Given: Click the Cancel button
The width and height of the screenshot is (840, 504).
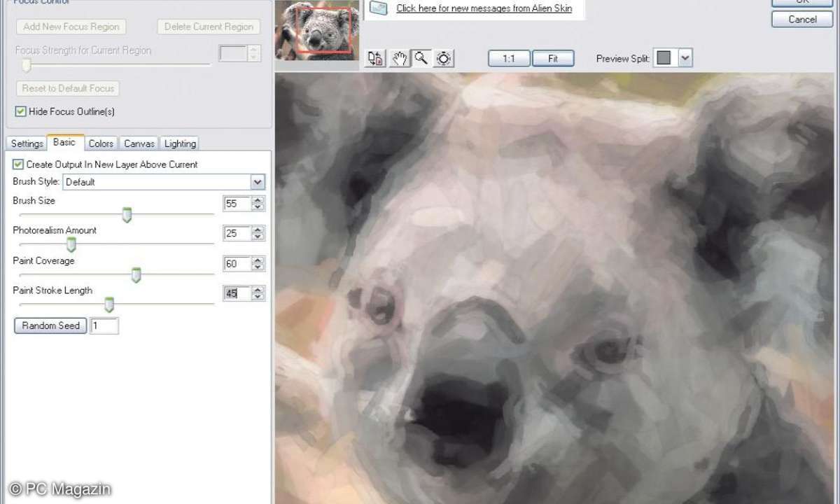Looking at the screenshot, I should (x=802, y=20).
